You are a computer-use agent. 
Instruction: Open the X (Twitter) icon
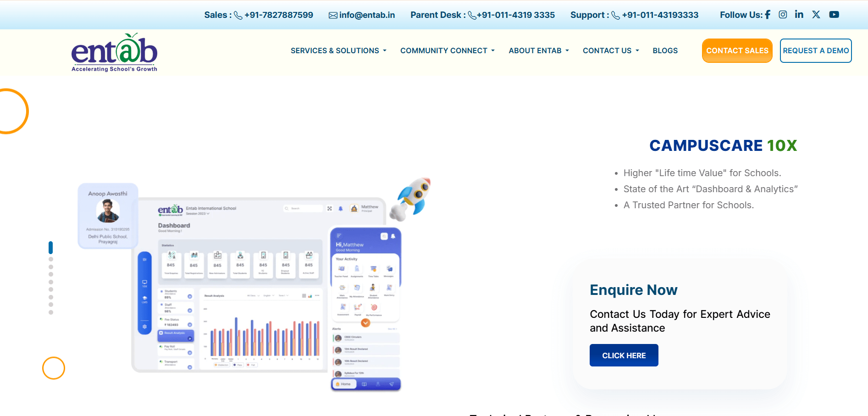pyautogui.click(x=816, y=14)
